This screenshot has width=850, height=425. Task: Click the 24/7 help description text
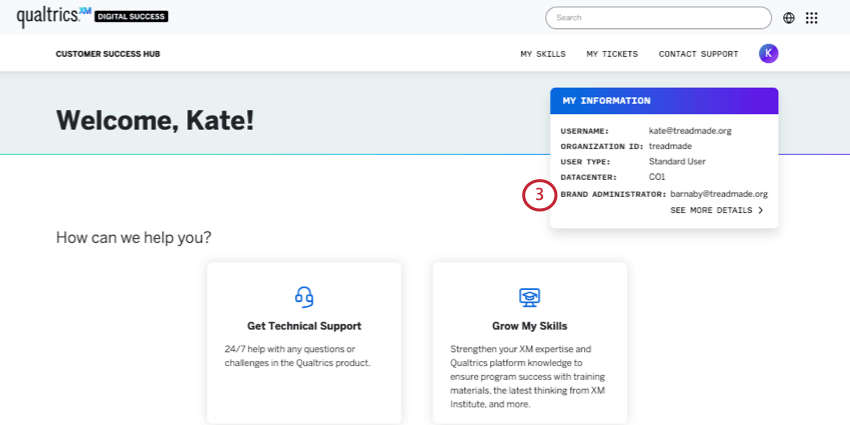point(298,356)
